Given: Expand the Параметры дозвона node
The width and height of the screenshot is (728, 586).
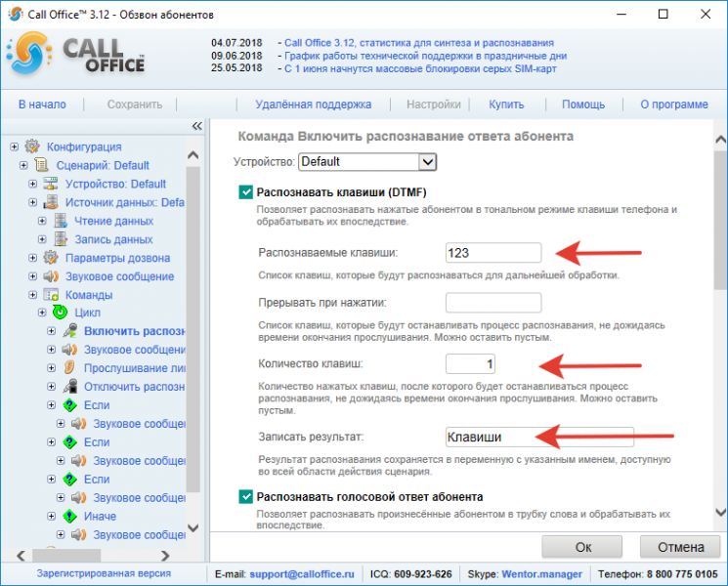Looking at the screenshot, I should click(32, 258).
